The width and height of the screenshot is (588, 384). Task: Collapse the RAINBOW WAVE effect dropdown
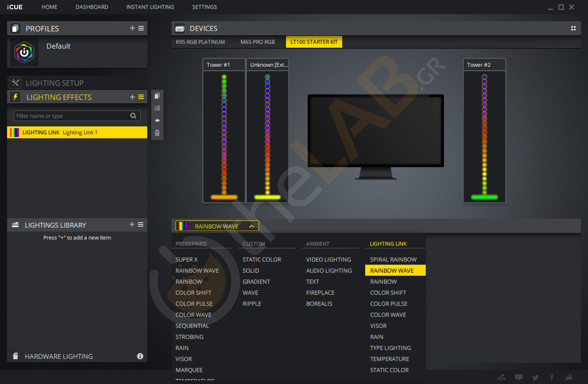(x=217, y=226)
